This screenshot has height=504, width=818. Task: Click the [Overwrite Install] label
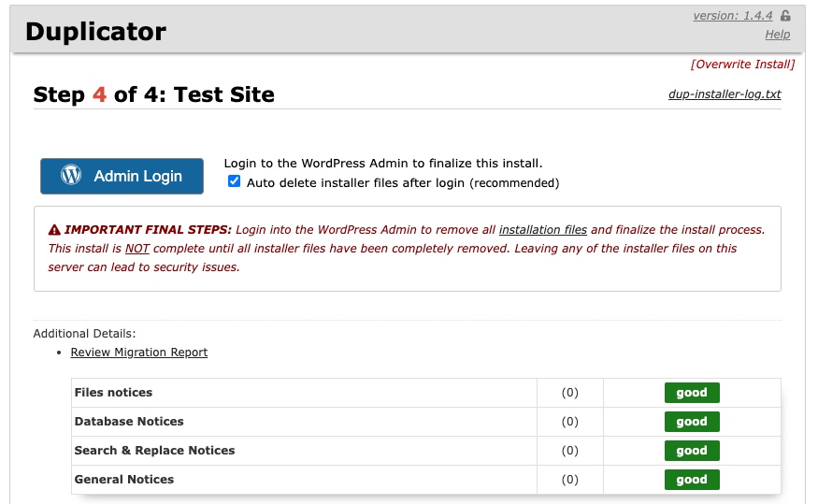[x=742, y=65]
